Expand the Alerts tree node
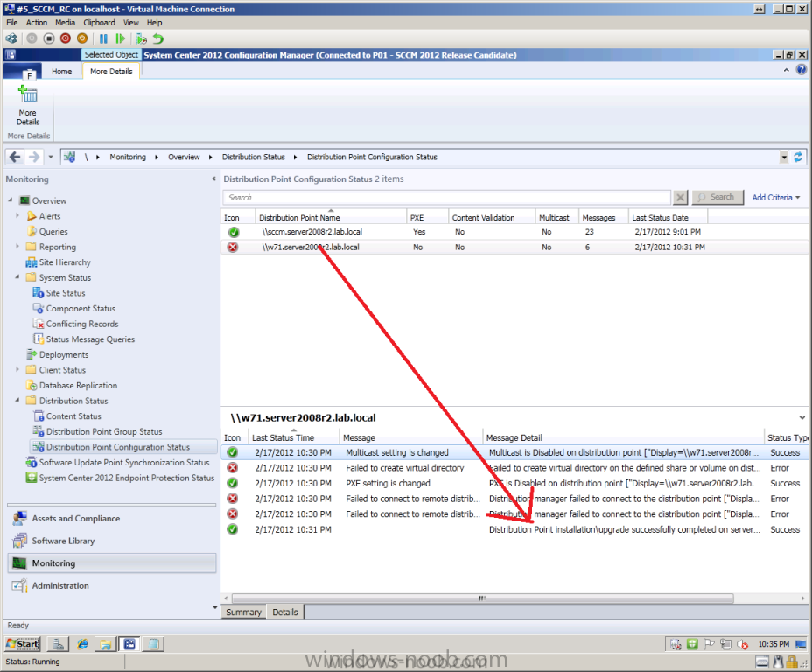Screen dimensions: 812x672 click(17, 215)
